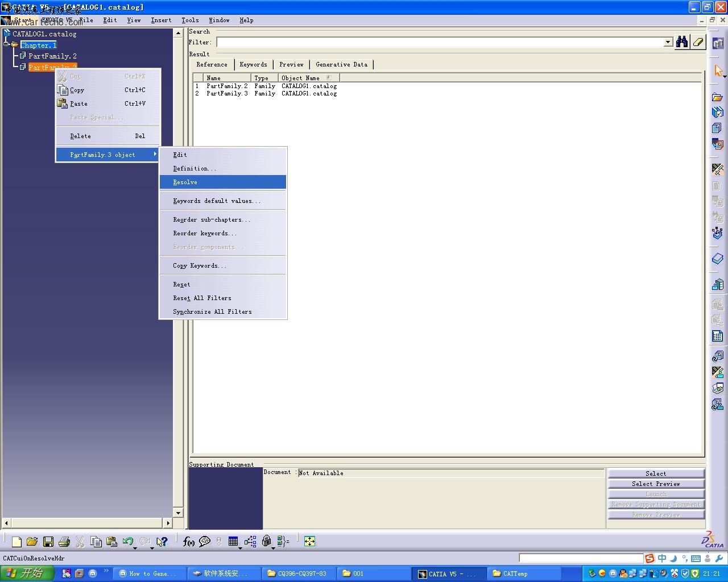The width and height of the screenshot is (728, 582).
Task: Click the eraser icon beside the filter
Action: [698, 42]
